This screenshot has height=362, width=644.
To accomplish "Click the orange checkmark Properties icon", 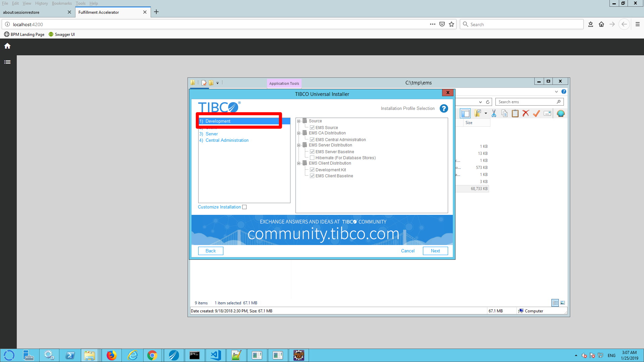I will click(536, 114).
